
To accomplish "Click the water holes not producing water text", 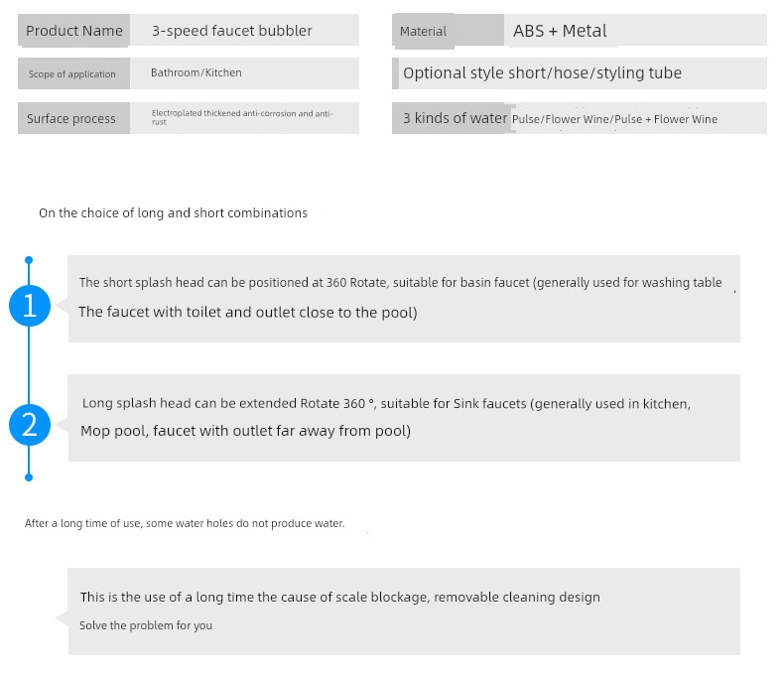I will [x=185, y=523].
